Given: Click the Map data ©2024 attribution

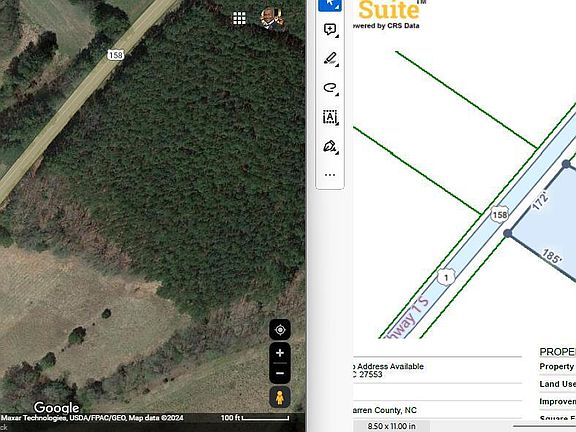Looking at the screenshot, I should click(156, 418).
